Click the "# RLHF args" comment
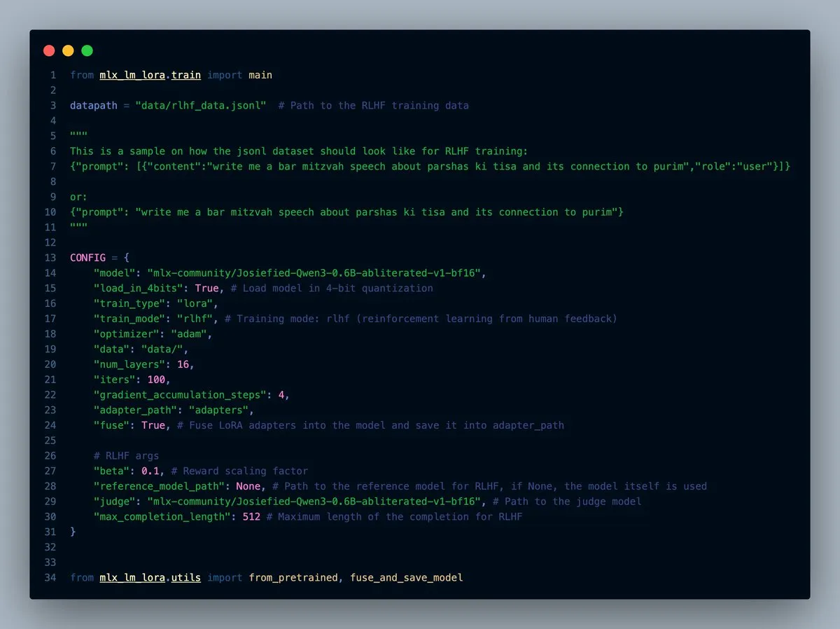Image resolution: width=840 pixels, height=629 pixels. pyautogui.click(x=127, y=456)
